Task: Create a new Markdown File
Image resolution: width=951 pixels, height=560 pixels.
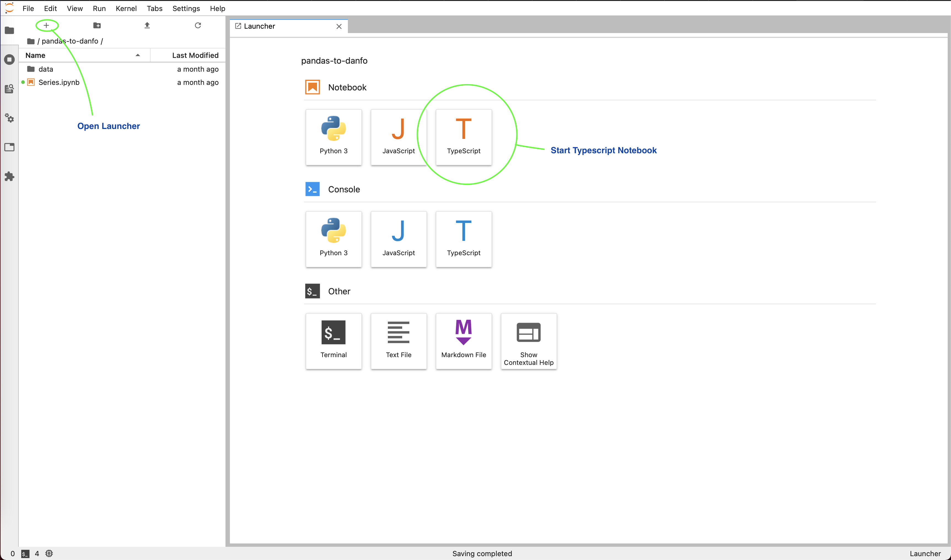Action: click(x=463, y=341)
